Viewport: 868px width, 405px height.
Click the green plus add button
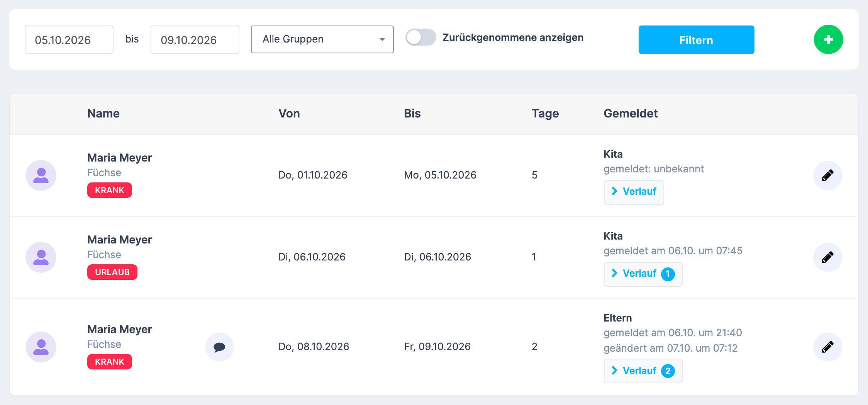828,39
